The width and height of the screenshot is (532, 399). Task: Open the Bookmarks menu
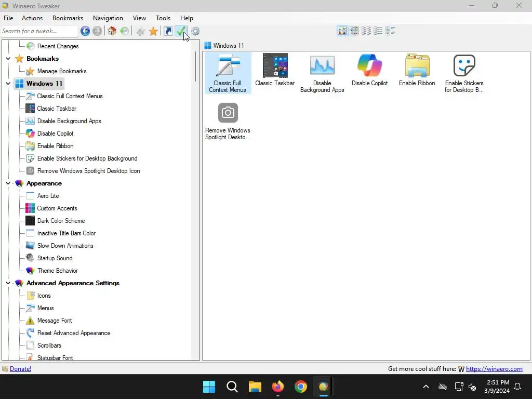tap(68, 18)
